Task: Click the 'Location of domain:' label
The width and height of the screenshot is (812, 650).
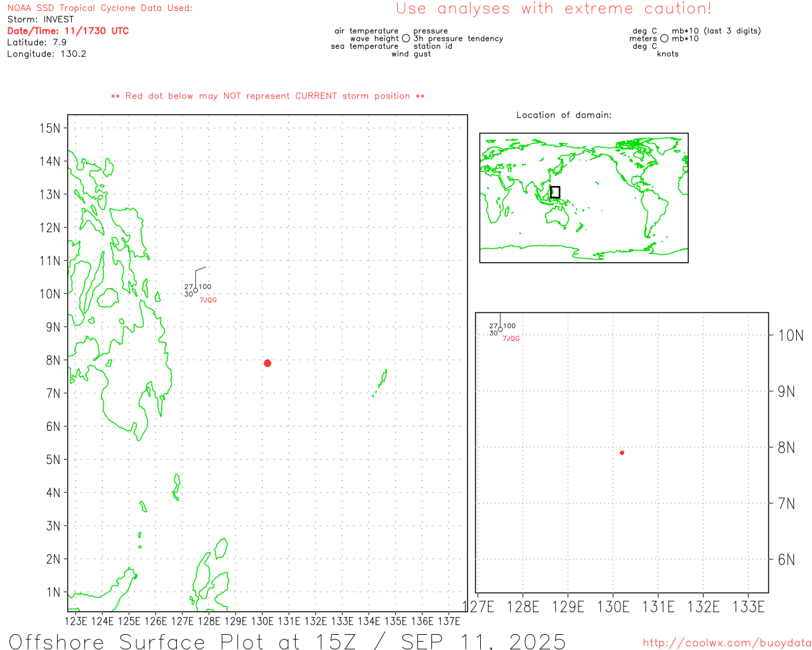Action: 564,115
